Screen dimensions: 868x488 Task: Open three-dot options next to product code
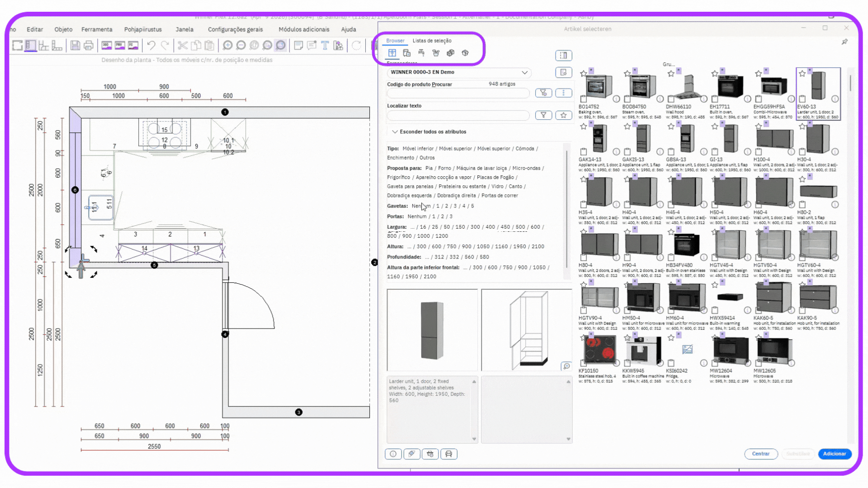(563, 93)
